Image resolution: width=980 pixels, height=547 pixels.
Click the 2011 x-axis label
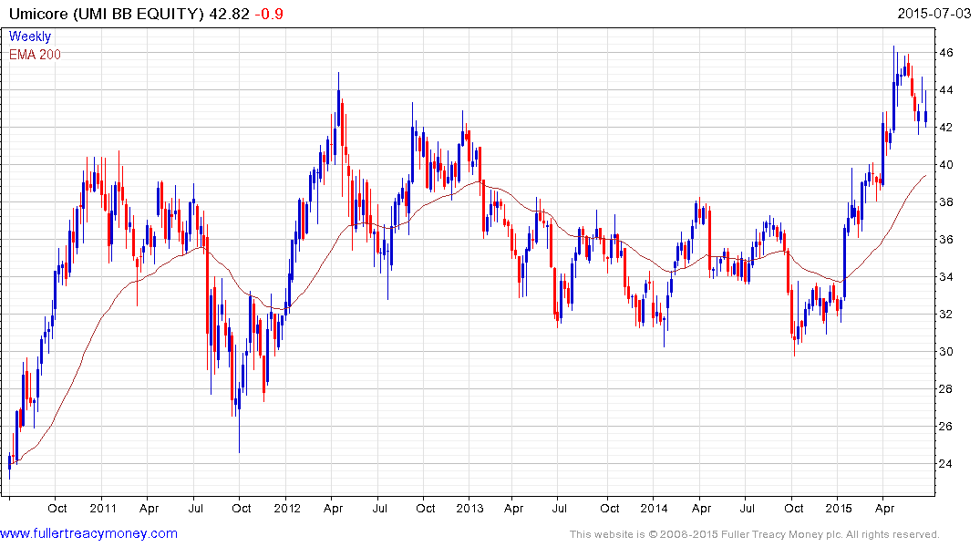click(x=102, y=508)
